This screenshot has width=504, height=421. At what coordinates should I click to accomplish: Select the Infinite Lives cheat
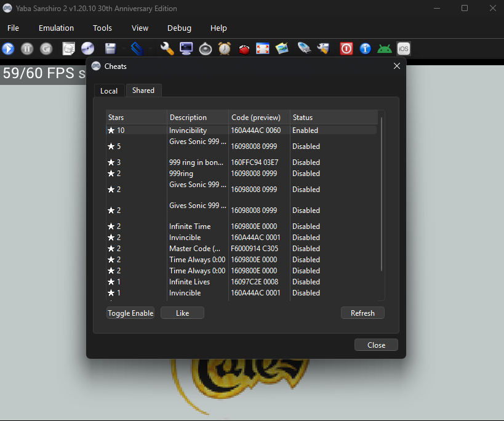(x=190, y=281)
